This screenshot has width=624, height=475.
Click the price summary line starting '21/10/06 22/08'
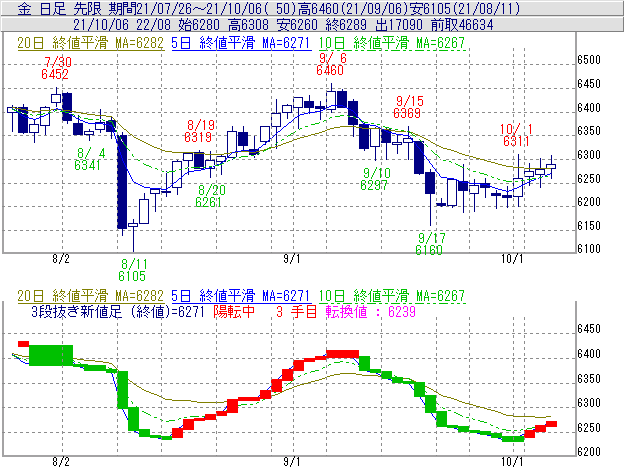283,25
